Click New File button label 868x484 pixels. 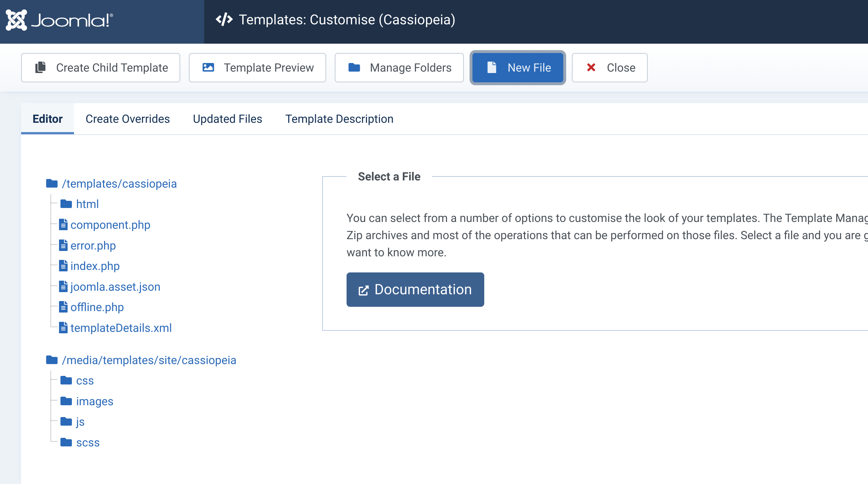point(529,68)
